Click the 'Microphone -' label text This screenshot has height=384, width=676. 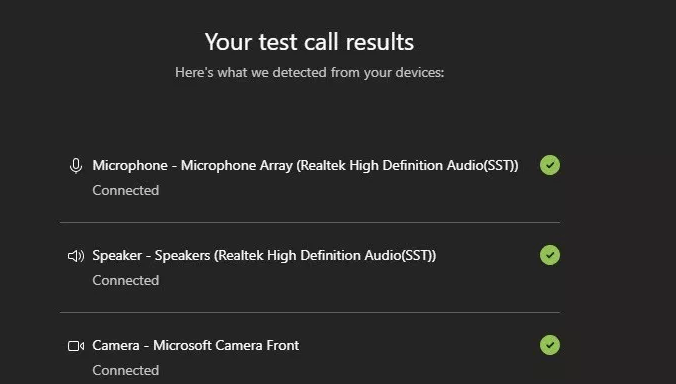tap(135, 165)
